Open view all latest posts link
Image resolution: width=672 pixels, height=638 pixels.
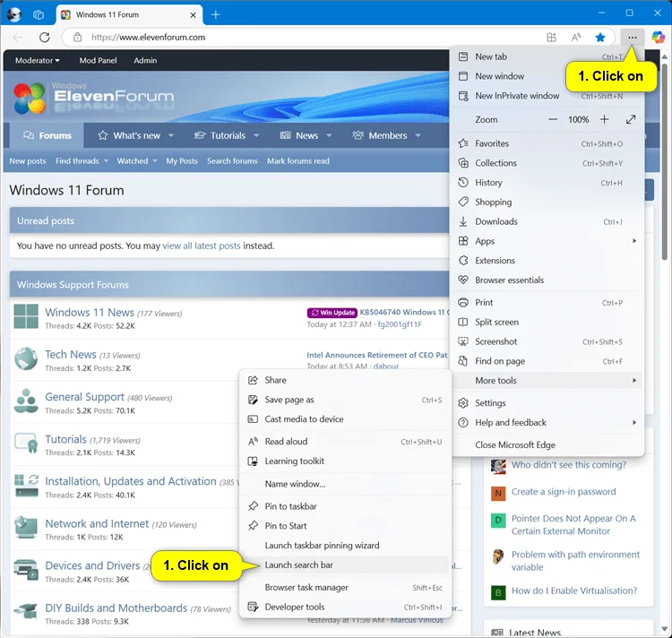(x=202, y=246)
